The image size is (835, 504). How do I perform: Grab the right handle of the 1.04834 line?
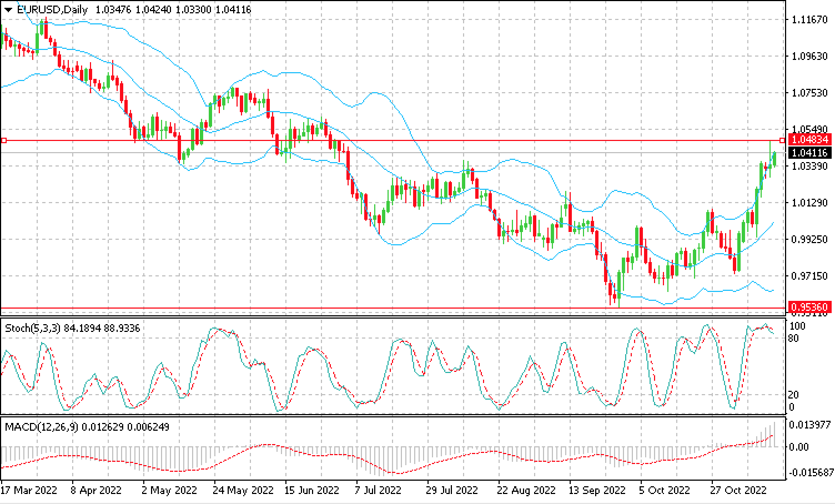(783, 140)
